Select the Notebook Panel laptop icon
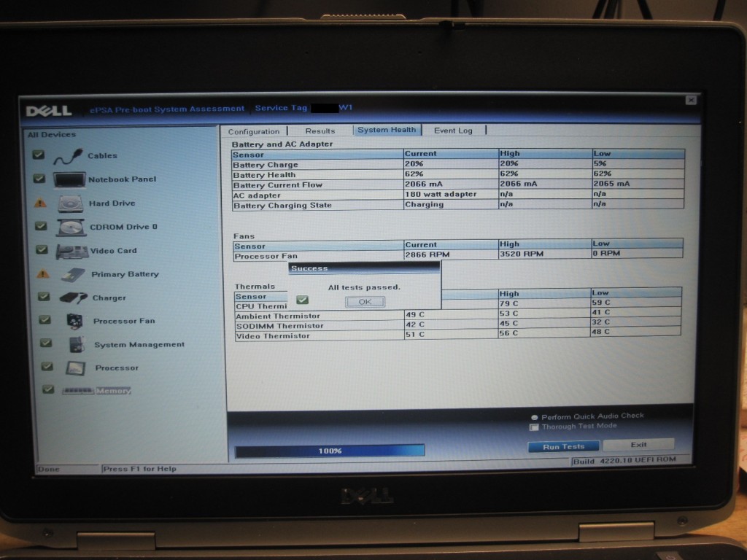 [69, 179]
